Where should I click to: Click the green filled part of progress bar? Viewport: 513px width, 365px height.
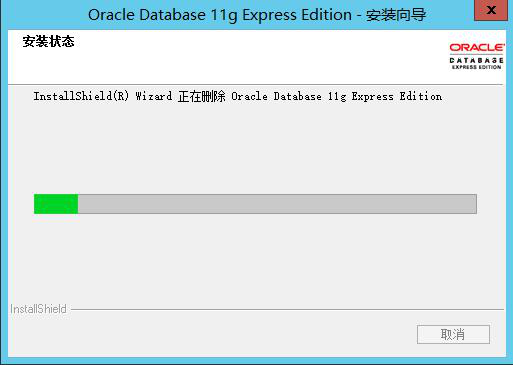point(56,204)
